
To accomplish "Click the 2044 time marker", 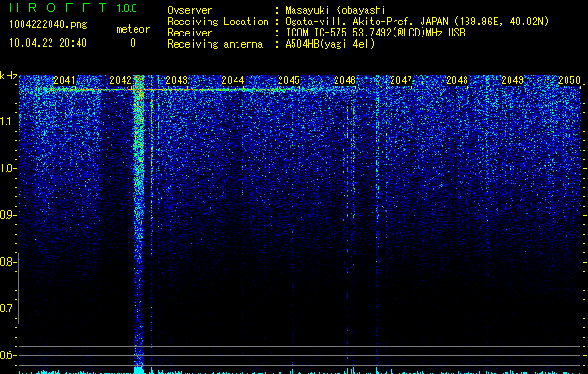I will pyautogui.click(x=233, y=80).
